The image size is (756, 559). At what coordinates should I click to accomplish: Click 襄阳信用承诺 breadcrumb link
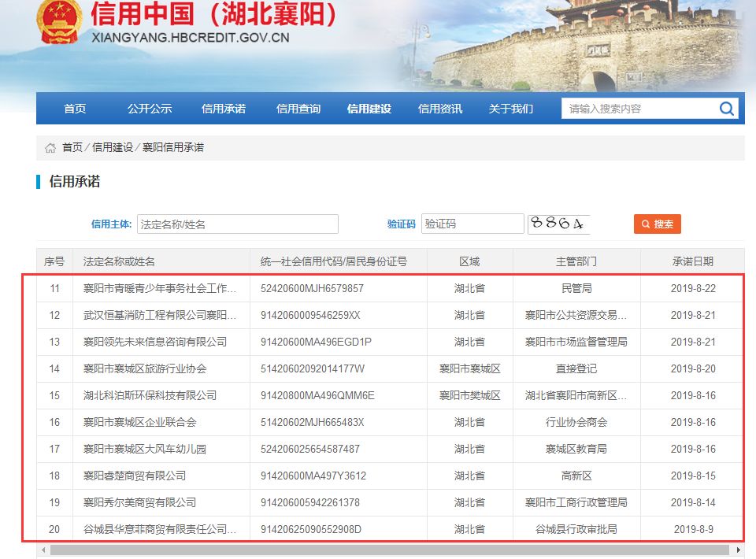point(172,148)
